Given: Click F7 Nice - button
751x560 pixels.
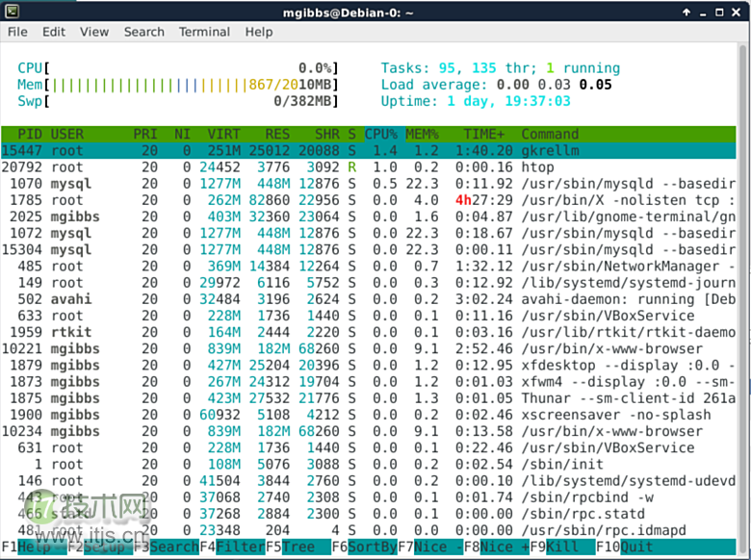Looking at the screenshot, I should (430, 547).
